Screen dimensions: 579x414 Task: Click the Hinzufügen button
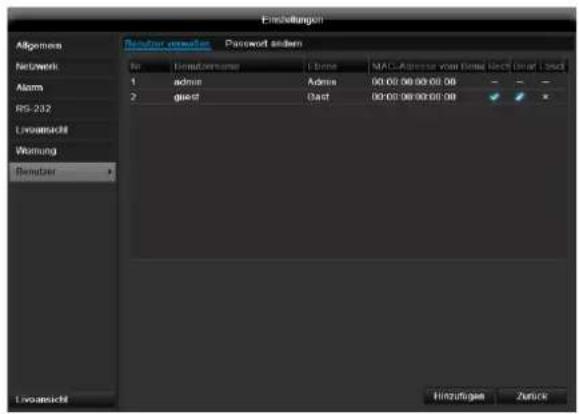coord(459,396)
